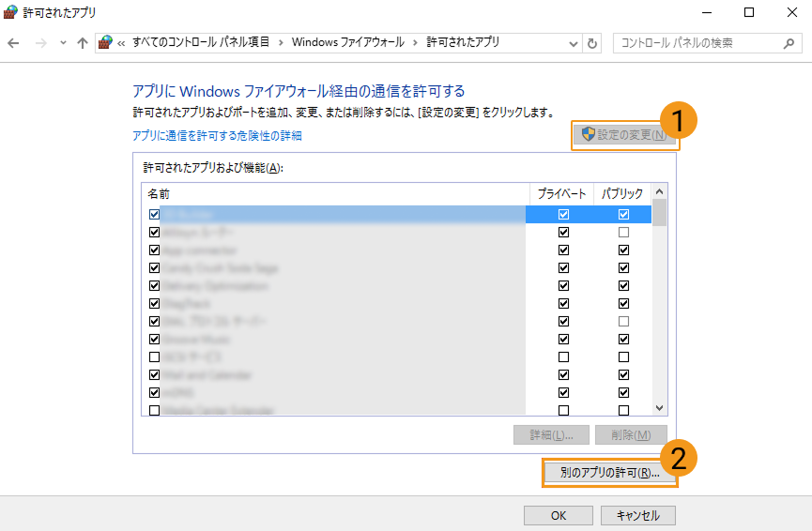Viewport: 812px width, 531px height.
Task: Click 設定の変更(N) button
Action: coord(624,135)
